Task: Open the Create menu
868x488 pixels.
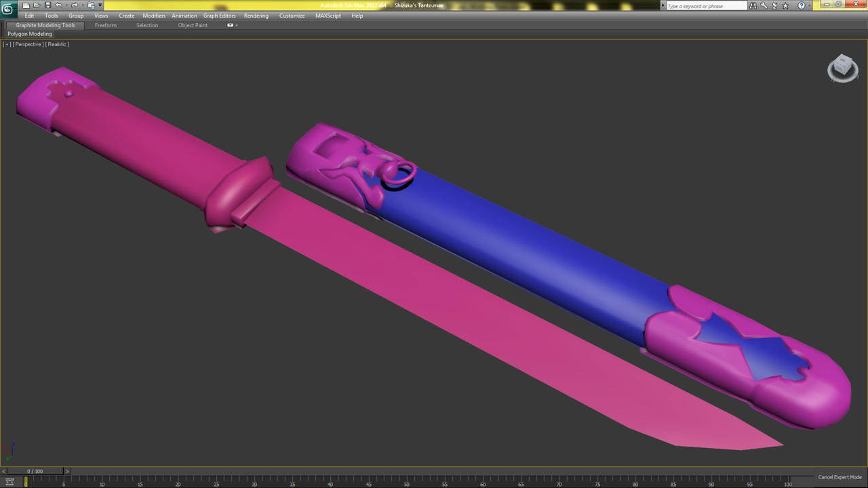Action: (x=127, y=16)
